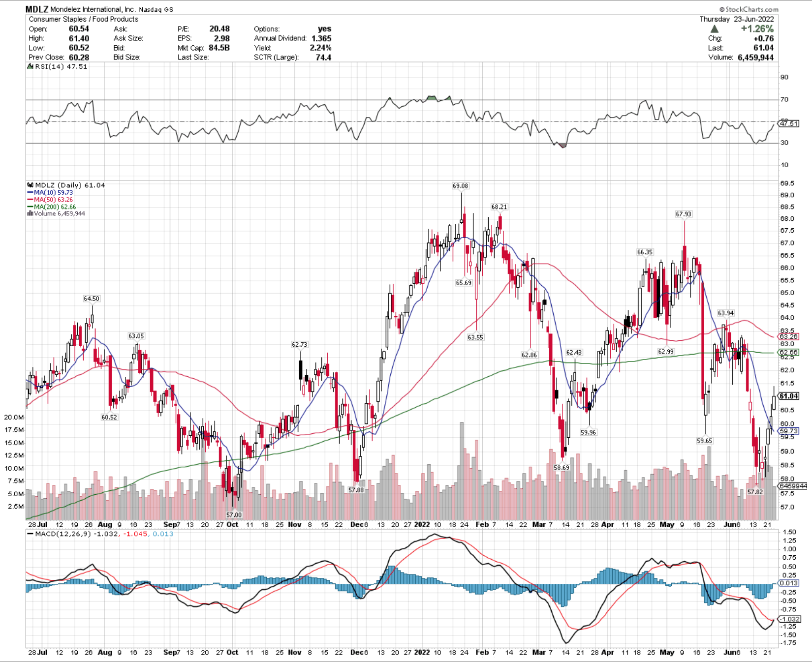Viewport: 812px width, 662px height.
Task: Click the candlestick icon before MDLZ (Daily)
Action: pos(30,185)
